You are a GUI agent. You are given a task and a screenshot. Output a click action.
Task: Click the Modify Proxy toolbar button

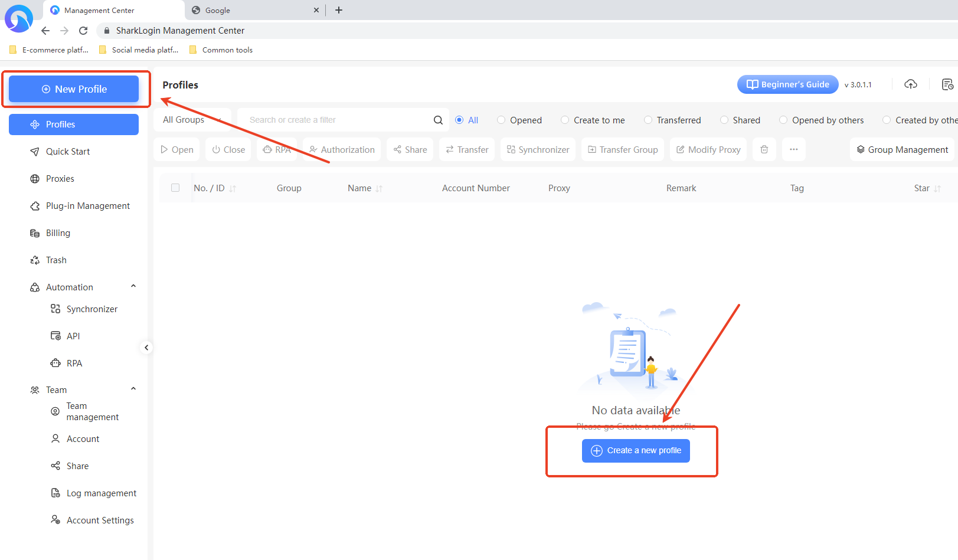coord(708,150)
